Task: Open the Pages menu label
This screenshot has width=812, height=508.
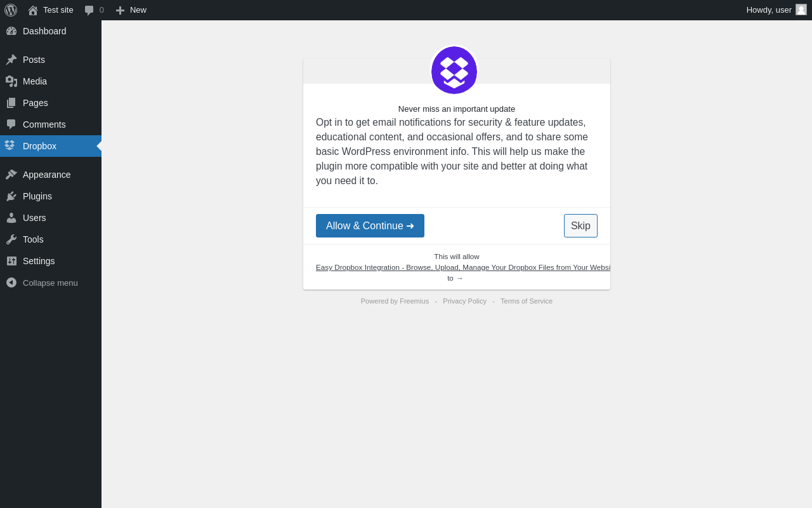Action: click(36, 103)
